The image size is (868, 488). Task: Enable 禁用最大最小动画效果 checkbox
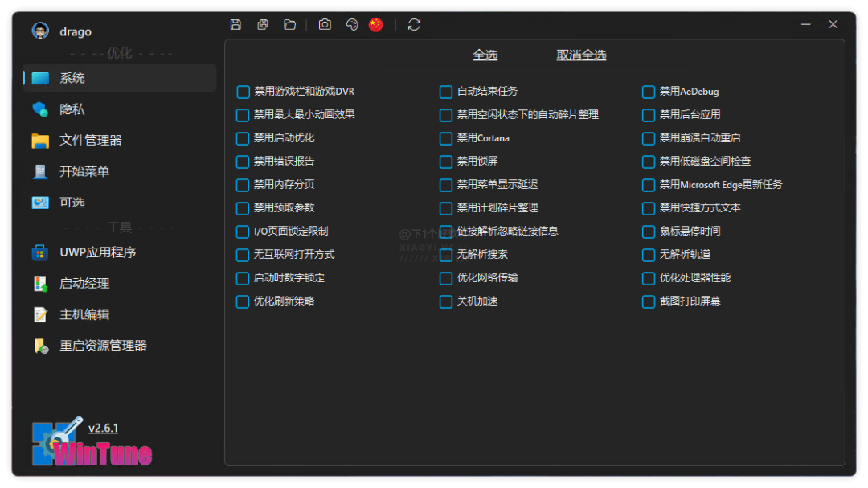243,115
